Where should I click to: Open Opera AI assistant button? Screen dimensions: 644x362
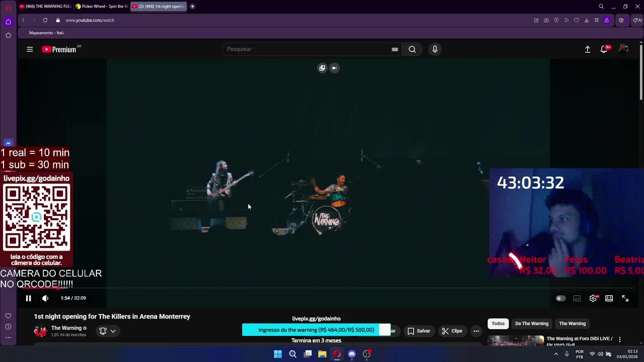click(x=637, y=20)
